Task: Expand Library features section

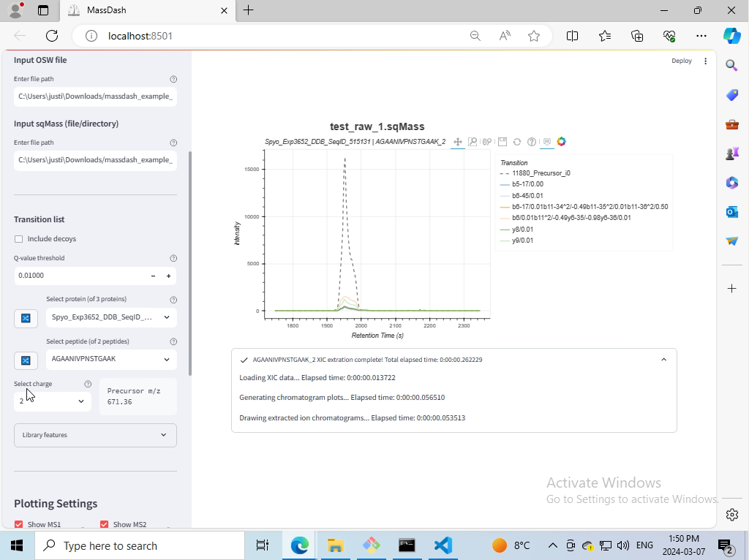Action: click(x=96, y=436)
